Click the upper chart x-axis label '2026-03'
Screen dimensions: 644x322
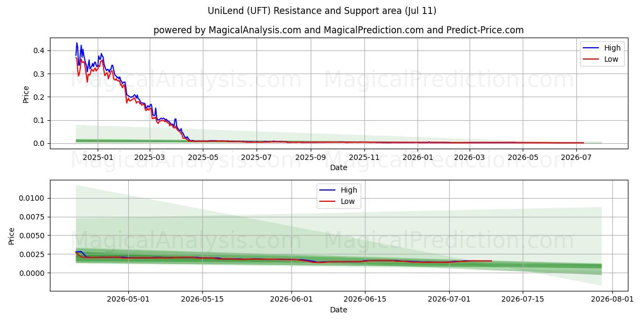tap(470, 157)
